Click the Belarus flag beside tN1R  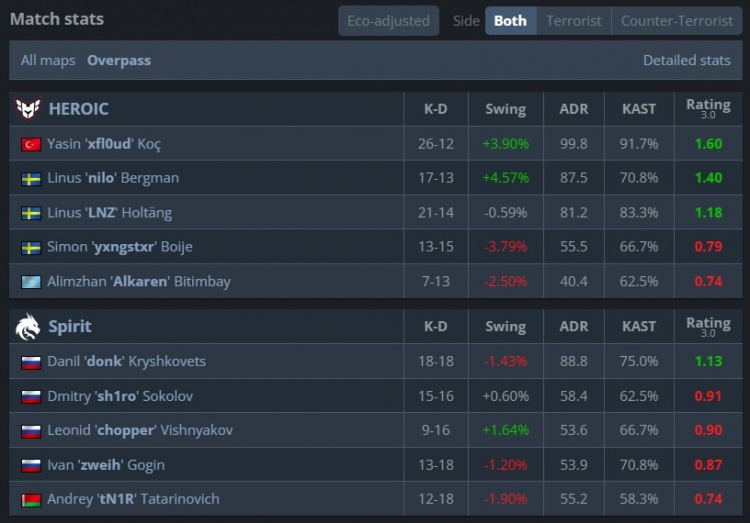pyautogui.click(x=30, y=499)
